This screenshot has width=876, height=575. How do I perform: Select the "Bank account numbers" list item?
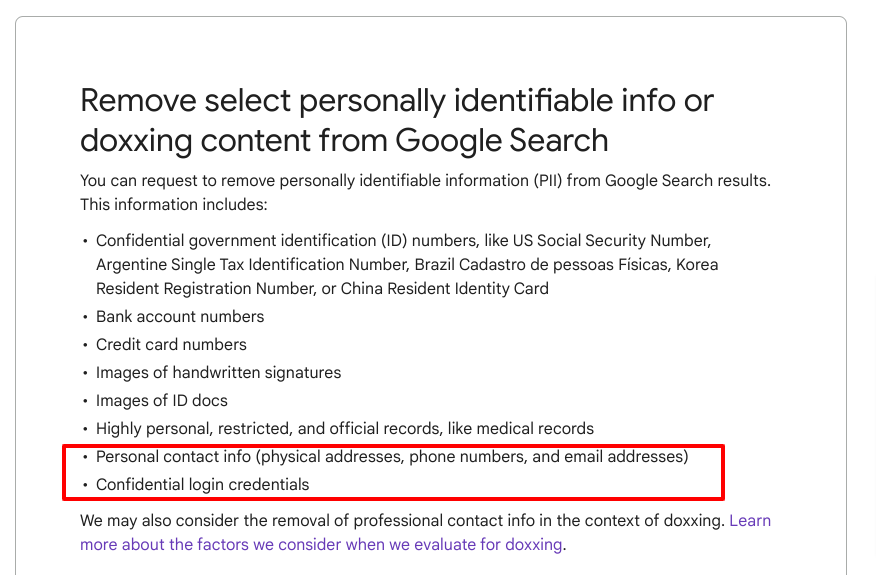coord(180,317)
